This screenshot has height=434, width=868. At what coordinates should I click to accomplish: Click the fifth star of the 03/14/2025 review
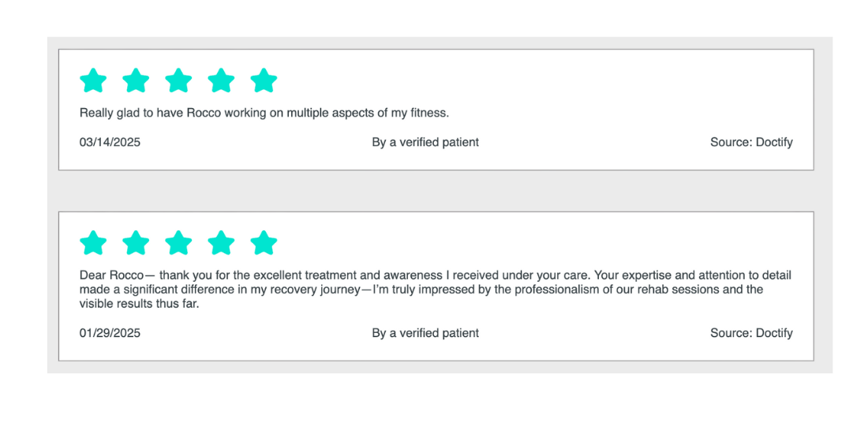click(264, 80)
